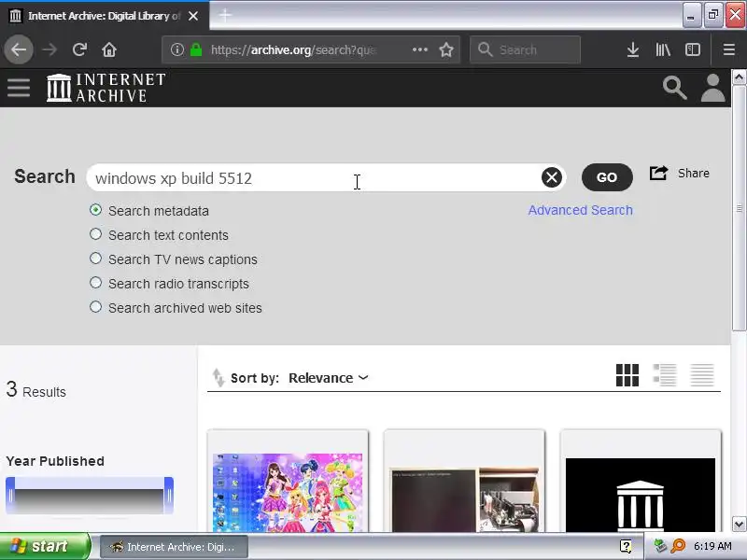Viewport: 747px width, 560px height.
Task: Select Search TV news captions option
Action: 96,259
